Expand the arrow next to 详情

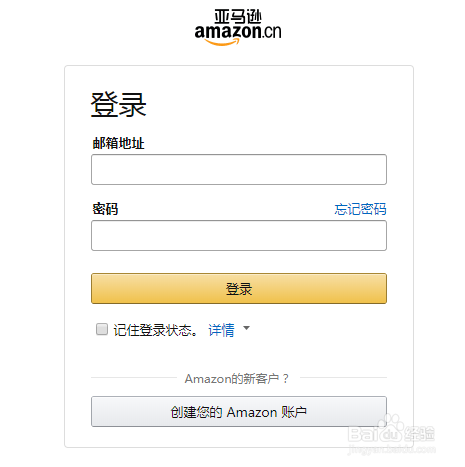(x=246, y=328)
